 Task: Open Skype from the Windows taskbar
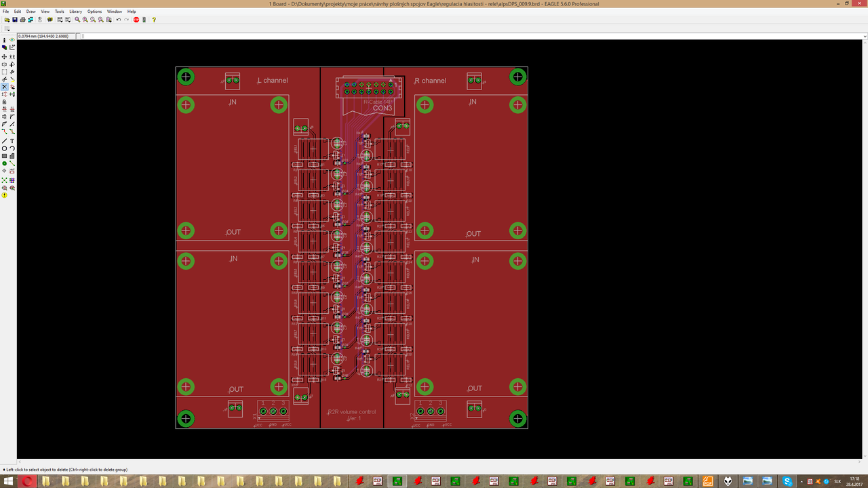[788, 481]
